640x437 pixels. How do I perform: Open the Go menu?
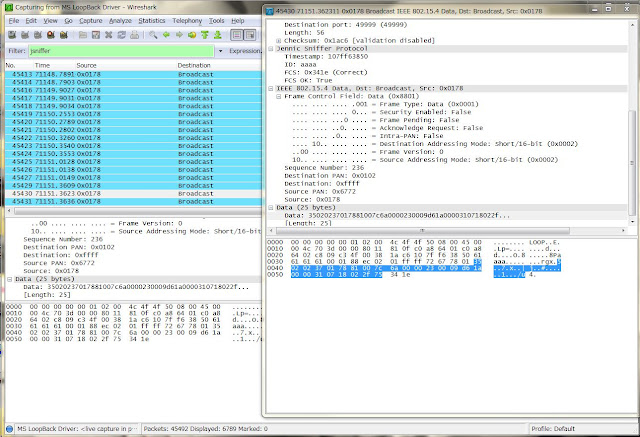(69, 21)
